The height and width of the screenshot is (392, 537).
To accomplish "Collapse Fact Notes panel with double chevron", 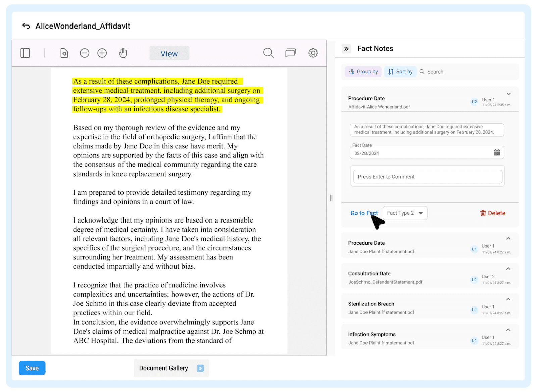I will [346, 49].
